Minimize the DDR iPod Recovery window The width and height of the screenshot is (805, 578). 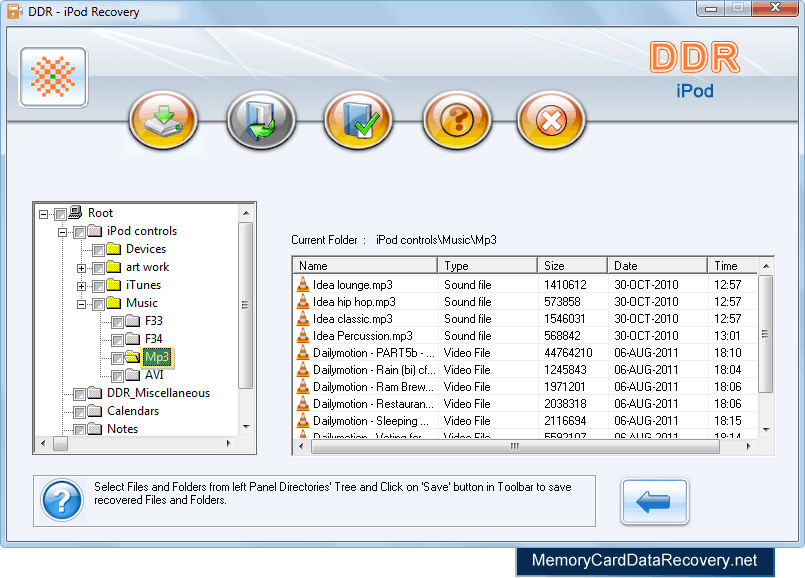point(711,8)
